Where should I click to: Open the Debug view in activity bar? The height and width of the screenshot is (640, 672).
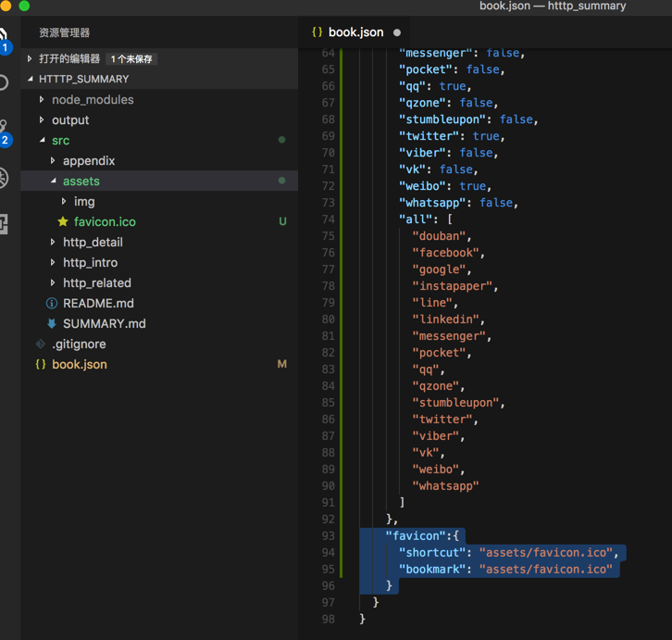4,177
